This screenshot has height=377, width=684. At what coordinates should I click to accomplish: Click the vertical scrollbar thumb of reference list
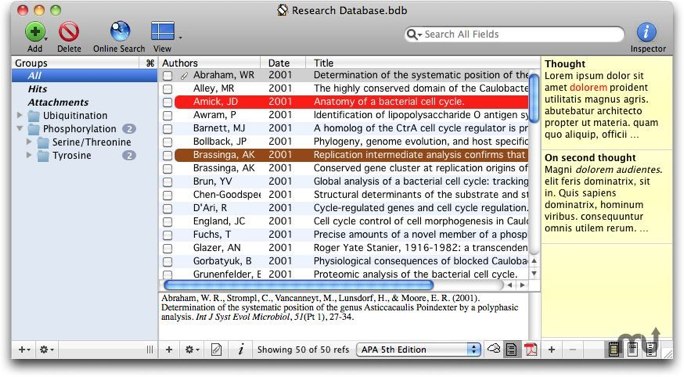tap(534, 99)
